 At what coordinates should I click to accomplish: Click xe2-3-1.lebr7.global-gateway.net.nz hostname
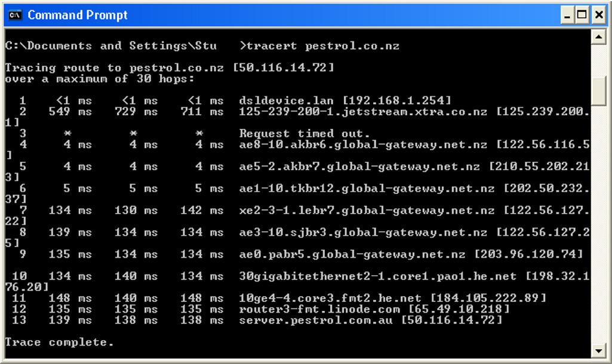coord(367,210)
